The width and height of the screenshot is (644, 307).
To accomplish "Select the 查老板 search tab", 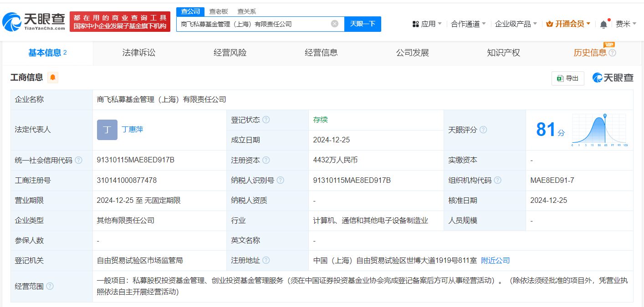I will 219,11.
